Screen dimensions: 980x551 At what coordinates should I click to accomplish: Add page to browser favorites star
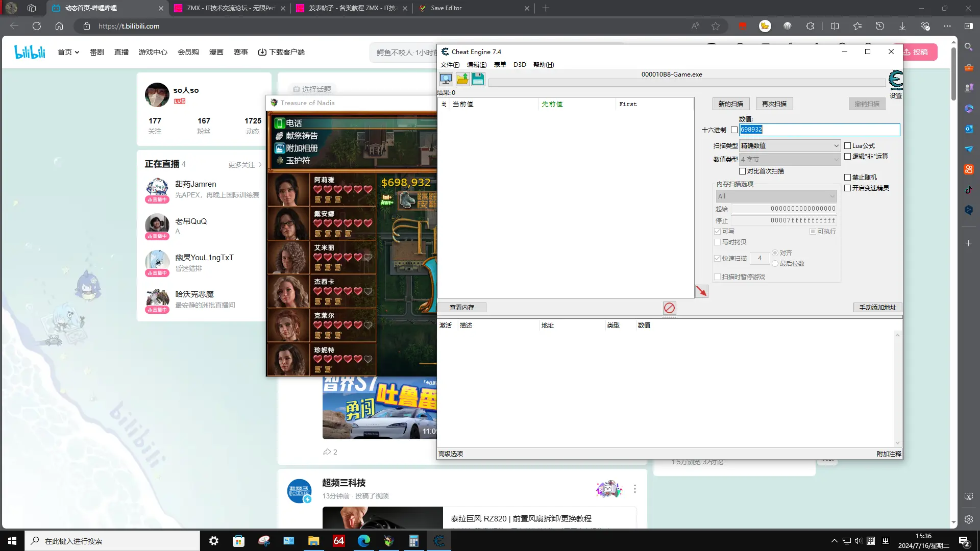716,26
